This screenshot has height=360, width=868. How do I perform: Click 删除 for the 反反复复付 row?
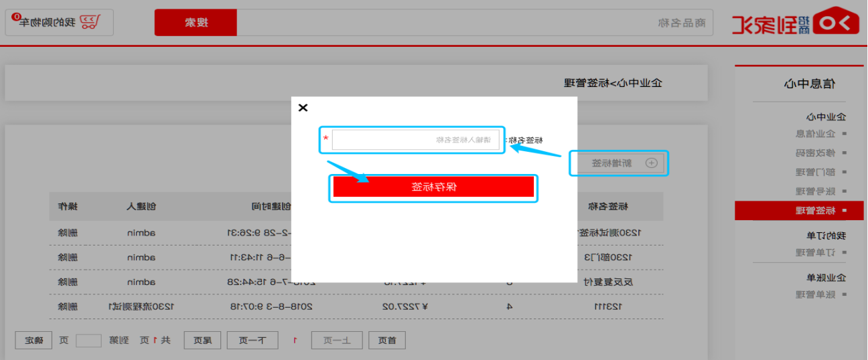pos(68,282)
